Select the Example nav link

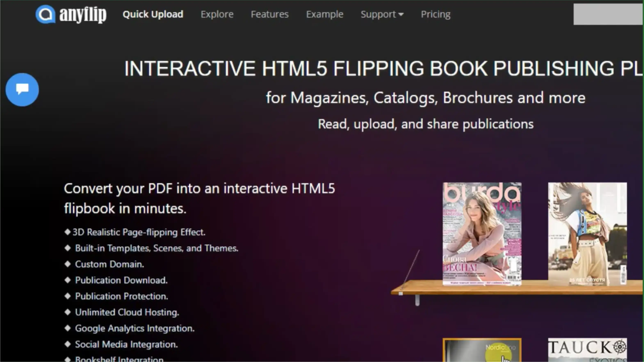(x=325, y=14)
